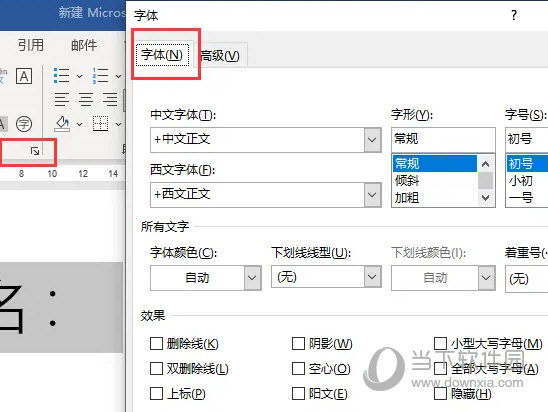Open the 下划线线型 underline style dropdown
The height and width of the screenshot is (412, 548).
point(372,277)
